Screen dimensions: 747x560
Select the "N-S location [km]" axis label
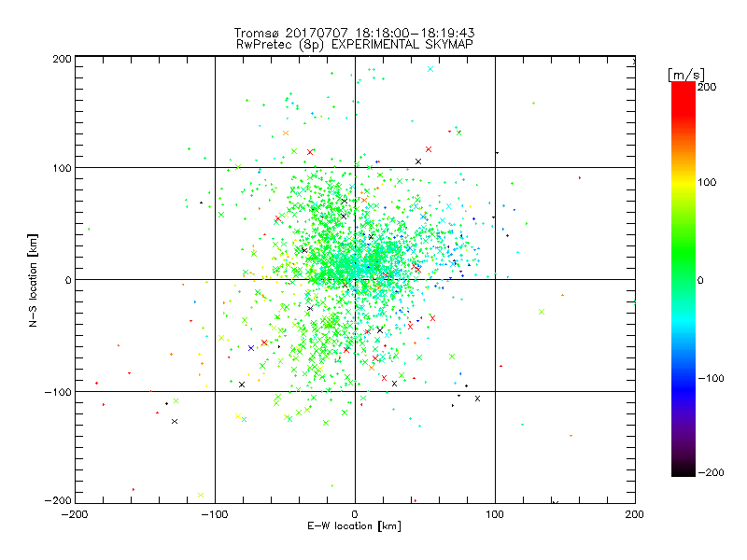pos(33,281)
